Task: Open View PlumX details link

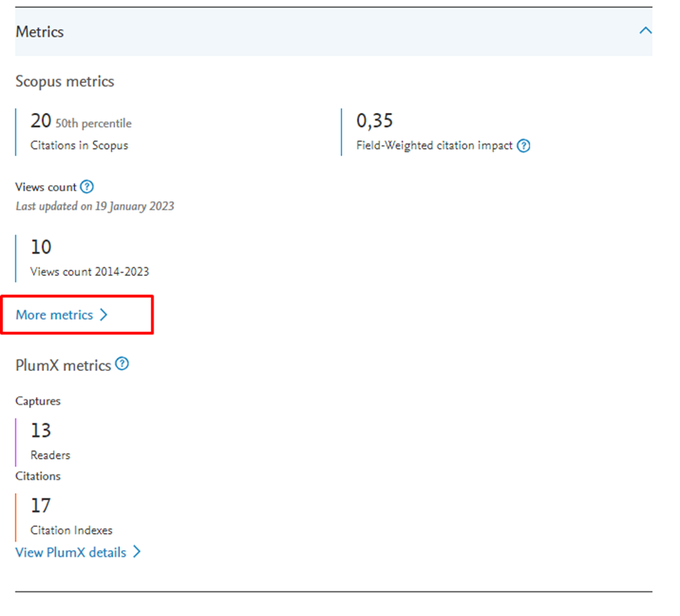Action: click(78, 552)
